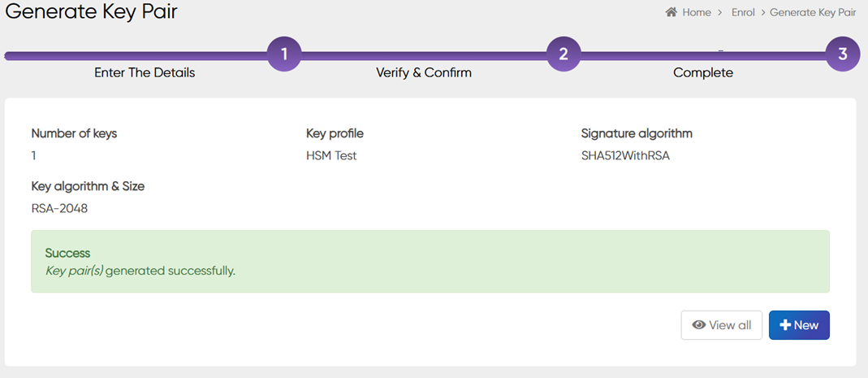Click the HSM Test key profile value
This screenshot has height=378, width=868.
click(x=331, y=155)
